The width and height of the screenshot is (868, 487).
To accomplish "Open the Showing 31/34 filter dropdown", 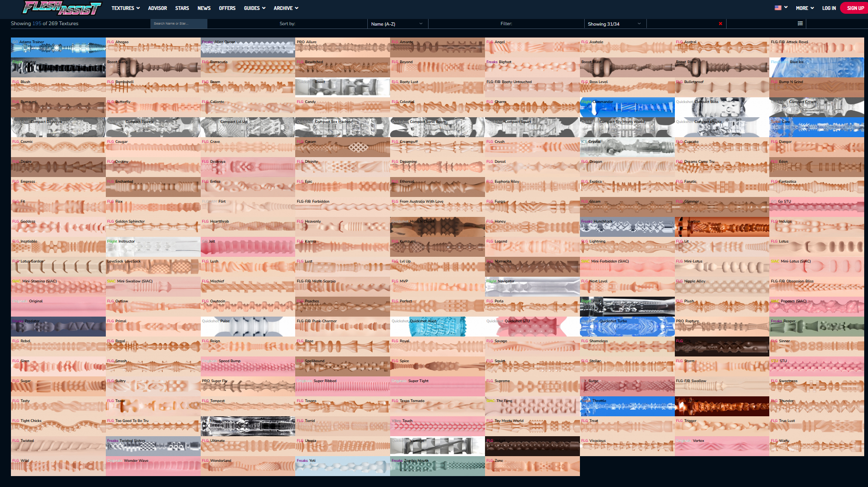I will 615,24.
